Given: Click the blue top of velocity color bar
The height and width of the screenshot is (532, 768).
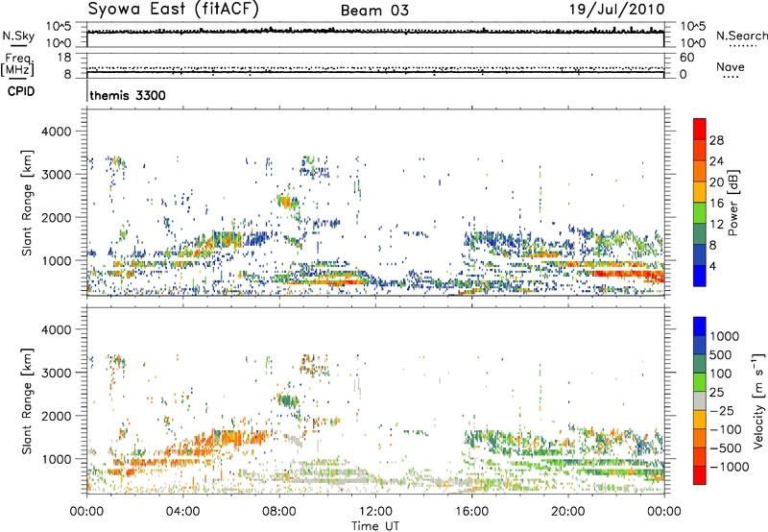Looking at the screenshot, I should pos(700,326).
